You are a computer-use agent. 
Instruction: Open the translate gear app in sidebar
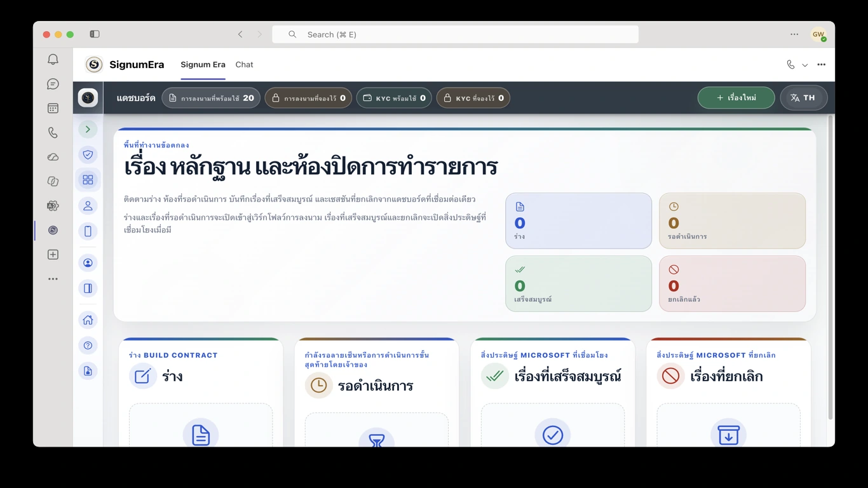point(53,206)
